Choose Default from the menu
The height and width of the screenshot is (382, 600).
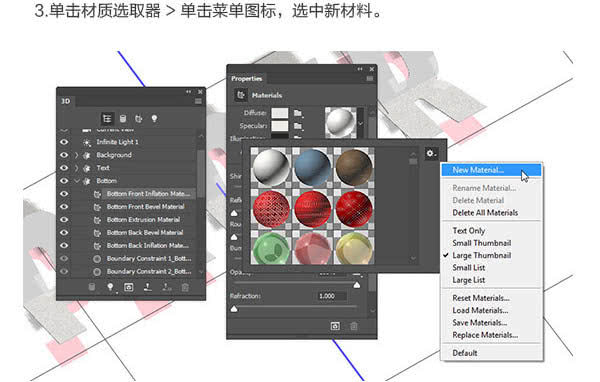465,353
